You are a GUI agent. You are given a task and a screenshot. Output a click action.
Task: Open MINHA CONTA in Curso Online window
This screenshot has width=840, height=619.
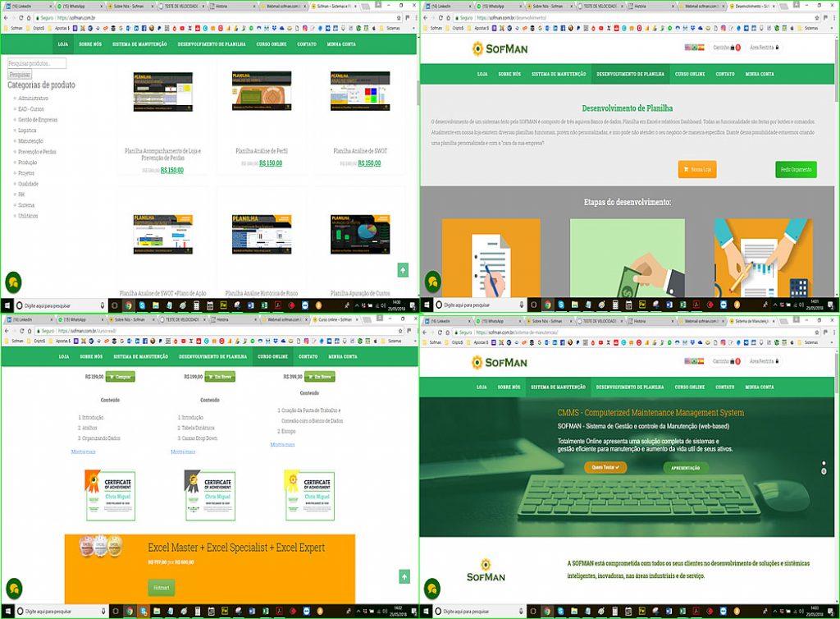click(342, 356)
